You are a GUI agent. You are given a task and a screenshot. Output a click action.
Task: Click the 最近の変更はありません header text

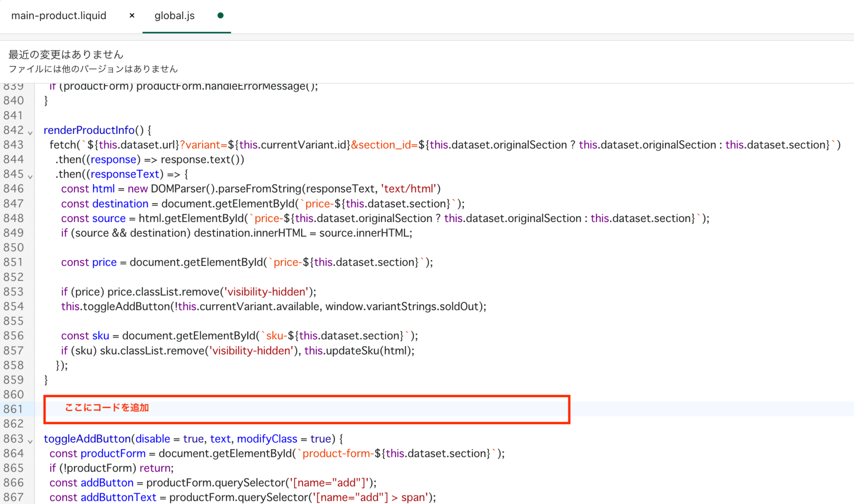tap(66, 54)
